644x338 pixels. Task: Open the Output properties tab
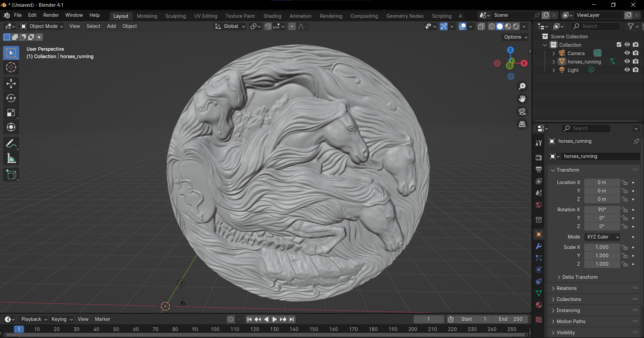tap(539, 169)
